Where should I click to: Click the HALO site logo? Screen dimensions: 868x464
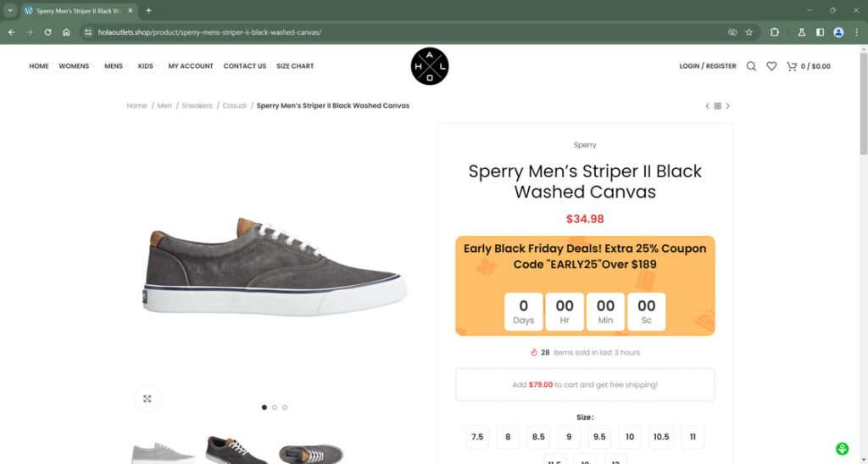[x=430, y=66]
